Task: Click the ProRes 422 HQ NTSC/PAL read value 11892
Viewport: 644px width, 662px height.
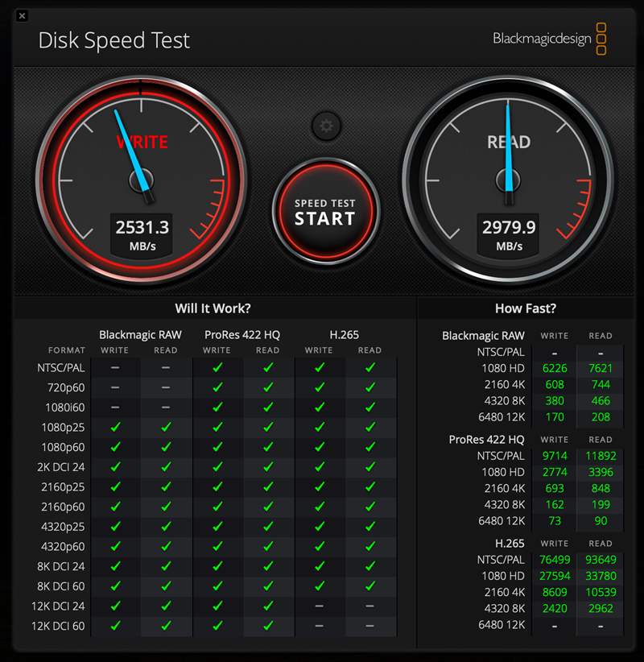Action: 600,456
